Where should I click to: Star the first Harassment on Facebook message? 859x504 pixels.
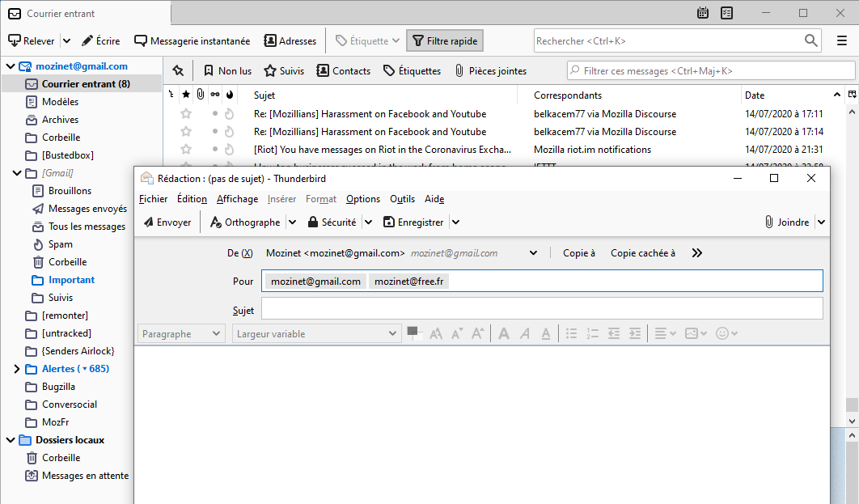tap(186, 114)
